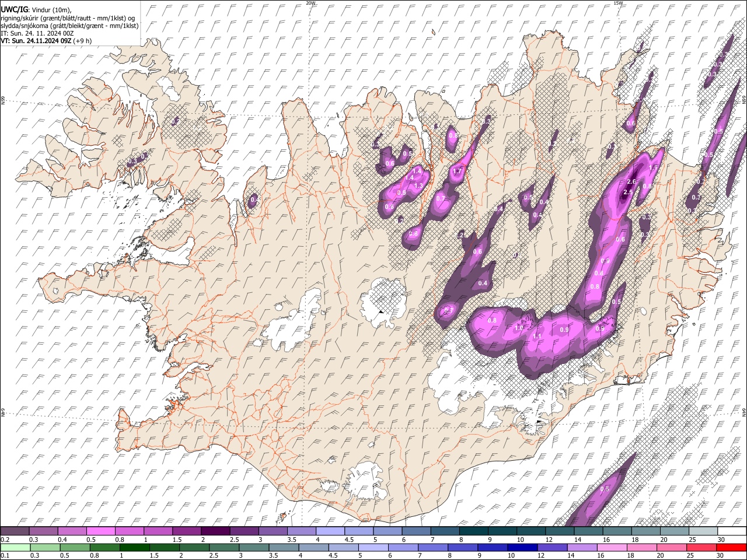Click the deep navy swatch labeled 10 in bottom legend row
This screenshot has height=560, width=747.
pos(522,547)
